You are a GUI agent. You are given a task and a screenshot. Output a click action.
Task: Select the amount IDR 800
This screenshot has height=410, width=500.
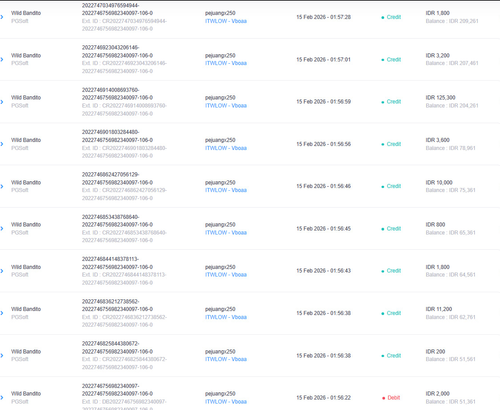coord(435,225)
